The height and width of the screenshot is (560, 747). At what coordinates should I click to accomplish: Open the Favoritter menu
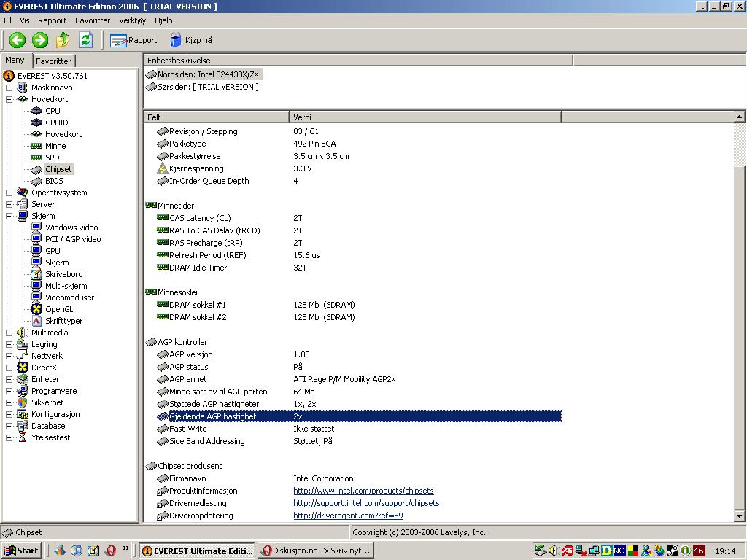point(93,20)
